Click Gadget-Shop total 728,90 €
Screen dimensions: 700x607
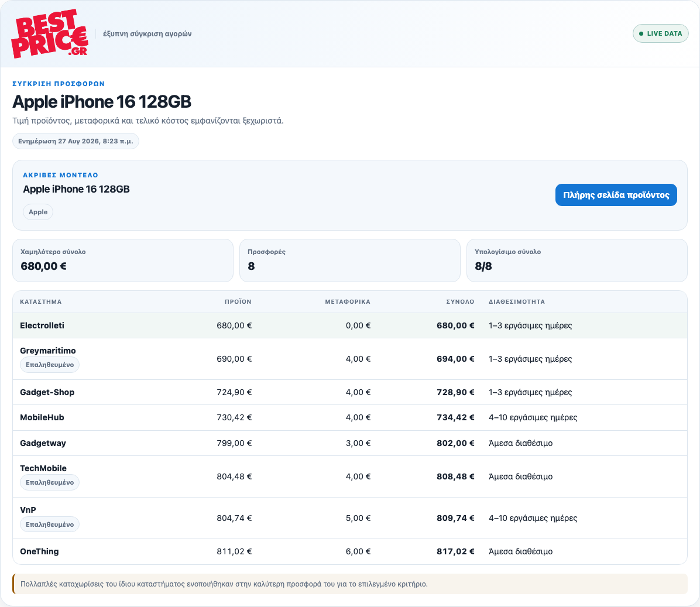pos(455,392)
